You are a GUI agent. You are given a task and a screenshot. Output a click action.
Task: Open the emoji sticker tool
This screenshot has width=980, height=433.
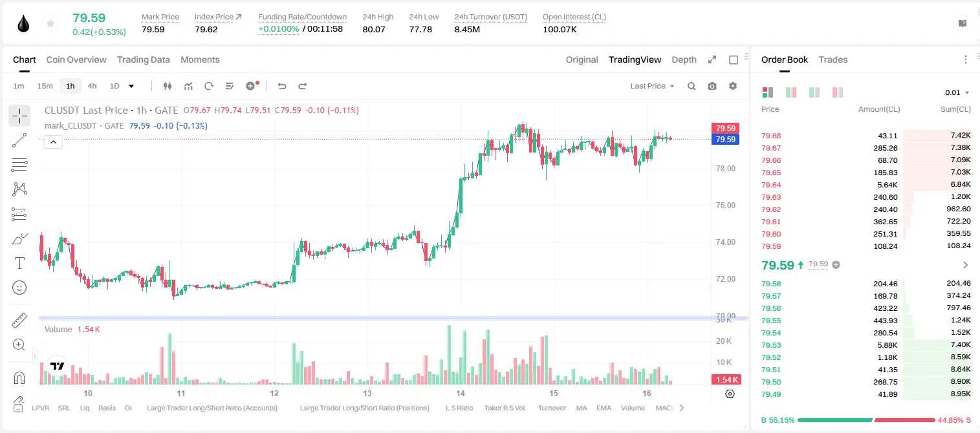click(19, 288)
